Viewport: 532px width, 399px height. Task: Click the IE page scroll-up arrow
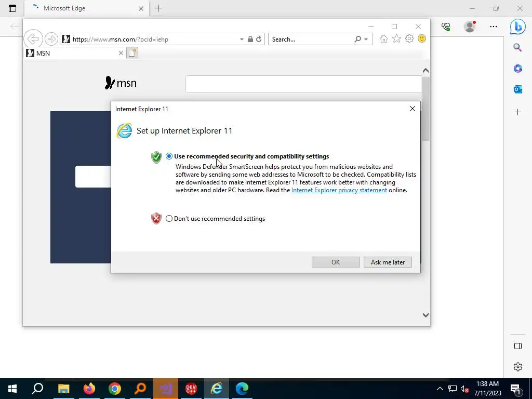[x=425, y=71]
